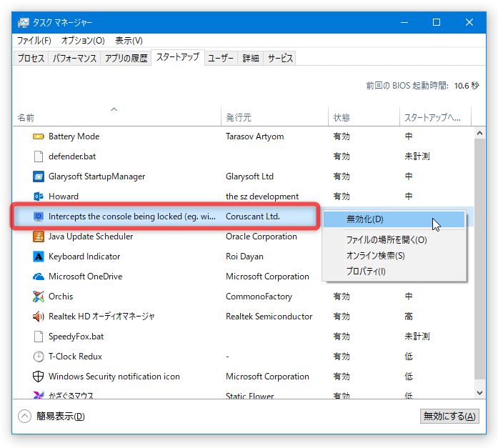The height and width of the screenshot is (448, 498).
Task: Select the Orchis entry name
Action: pos(61,297)
